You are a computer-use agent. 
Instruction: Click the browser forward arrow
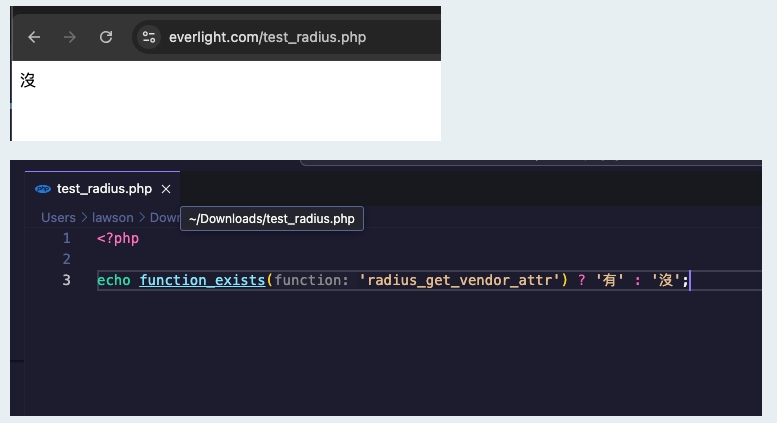[70, 37]
